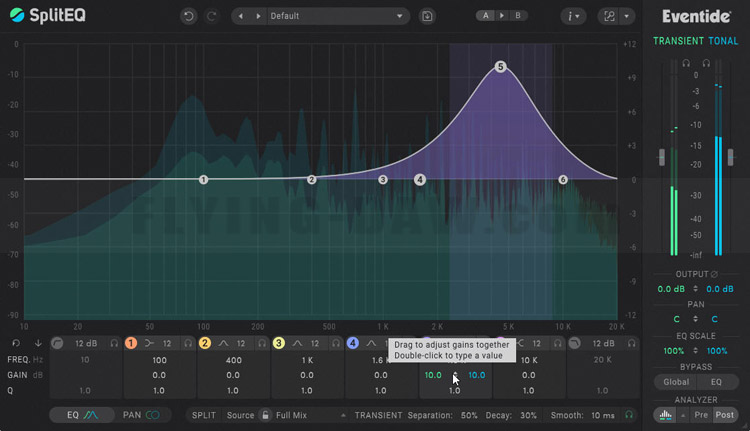
Task: Toggle band 1 with the orange button
Action: 131,343
